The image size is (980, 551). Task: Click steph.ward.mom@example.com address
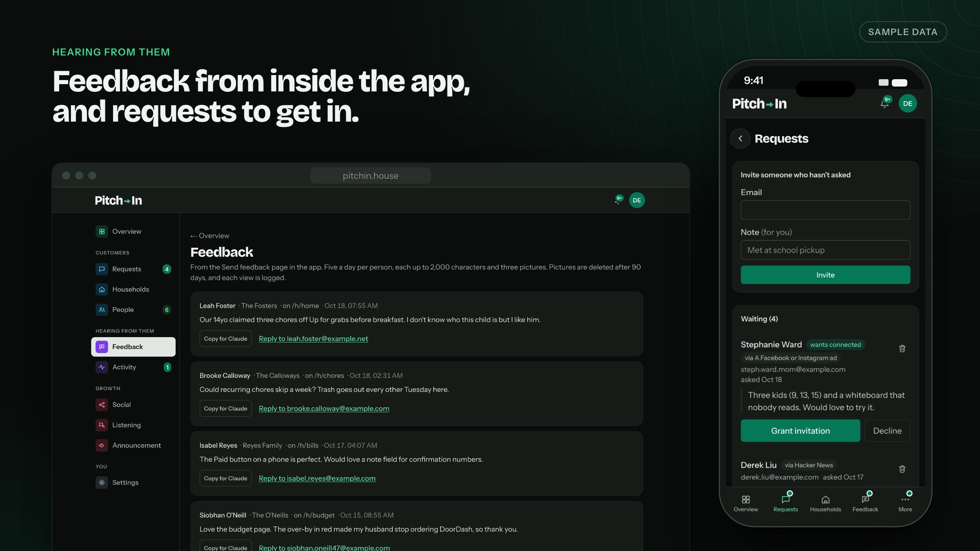tap(793, 369)
